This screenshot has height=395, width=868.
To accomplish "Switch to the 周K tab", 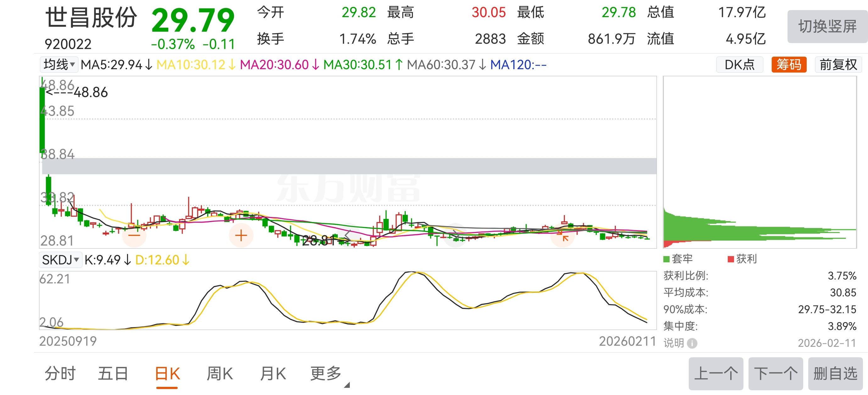I will pos(220,373).
